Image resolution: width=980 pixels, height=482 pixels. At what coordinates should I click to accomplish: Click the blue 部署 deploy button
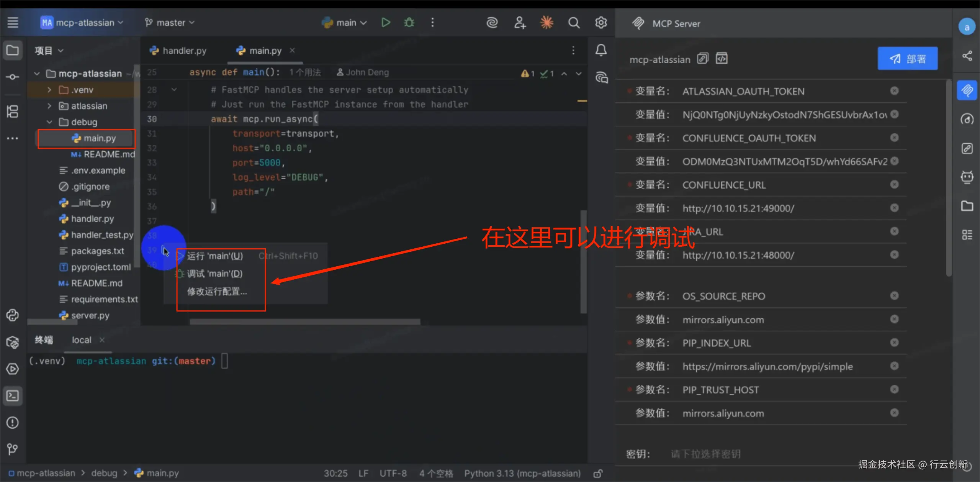pyautogui.click(x=907, y=59)
